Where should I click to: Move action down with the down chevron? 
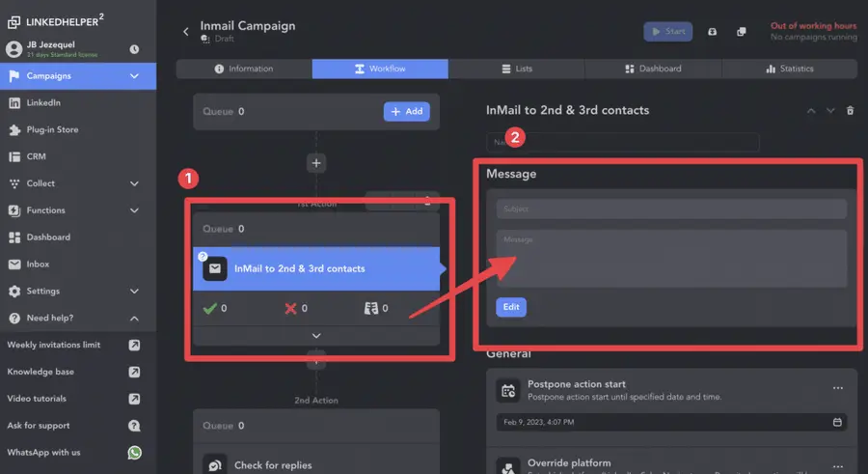click(x=830, y=111)
